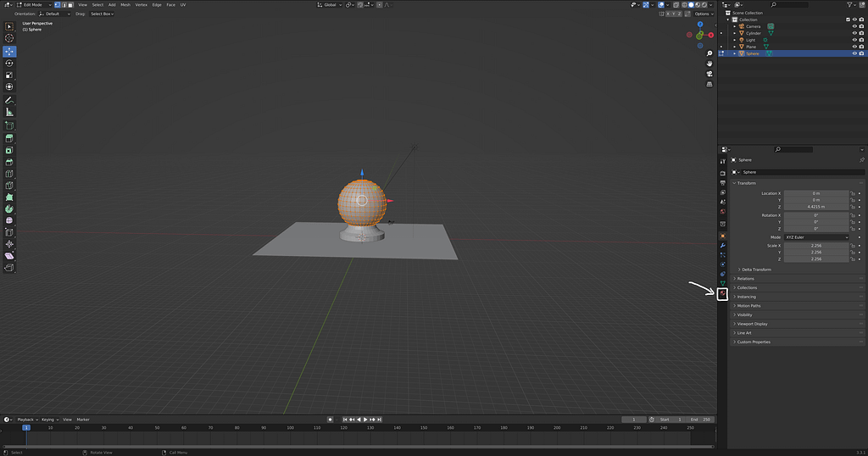This screenshot has height=456, width=868.
Task: Click the Options button in viewport header
Action: [x=703, y=14]
